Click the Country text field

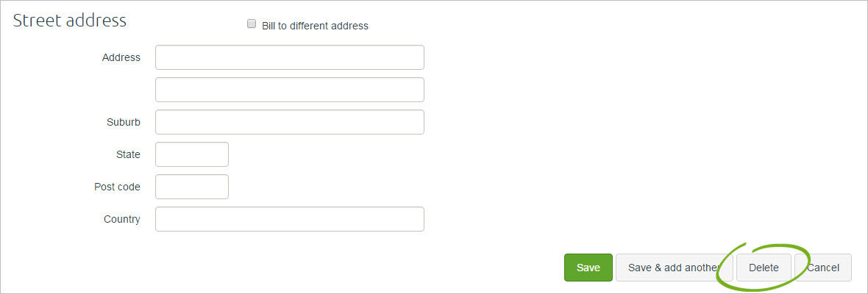pyautogui.click(x=289, y=219)
